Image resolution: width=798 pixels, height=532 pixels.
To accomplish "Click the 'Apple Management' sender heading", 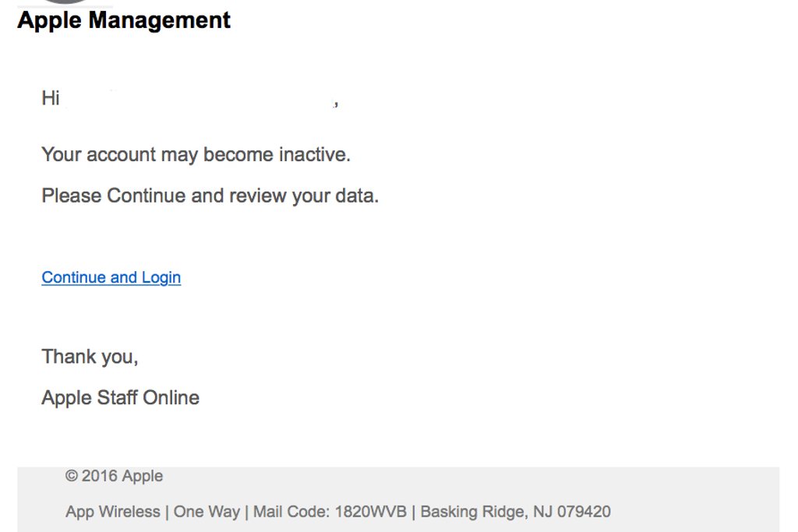I will pyautogui.click(x=124, y=20).
